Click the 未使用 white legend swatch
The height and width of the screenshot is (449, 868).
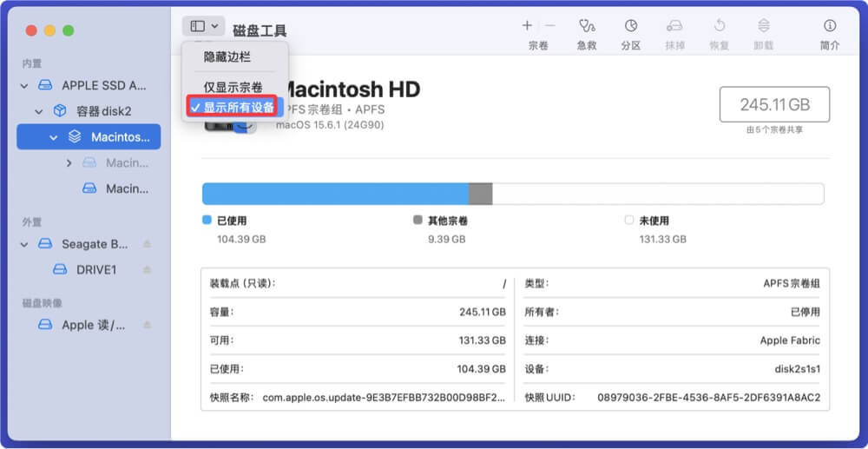click(628, 220)
